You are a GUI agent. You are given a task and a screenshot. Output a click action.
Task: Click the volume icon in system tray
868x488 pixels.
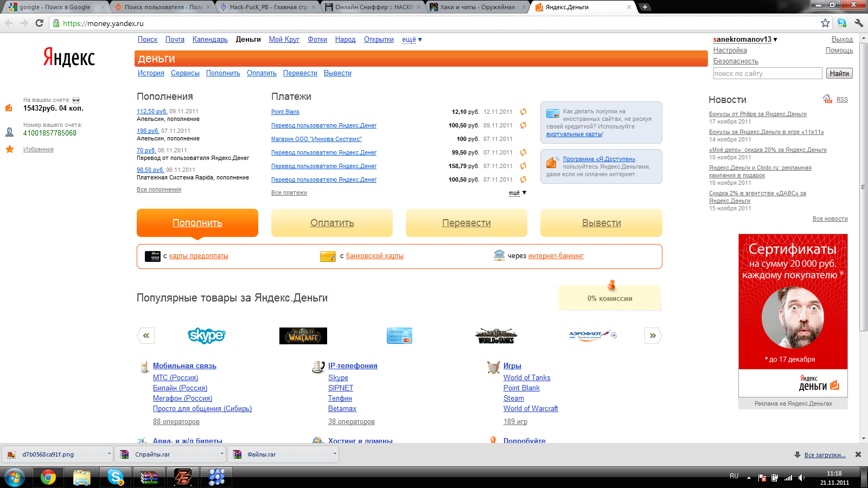pos(802,478)
